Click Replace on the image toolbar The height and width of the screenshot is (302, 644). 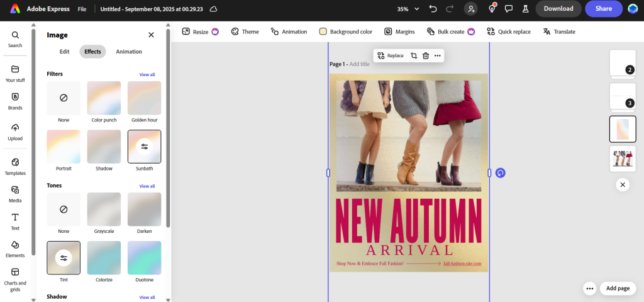[x=391, y=55]
